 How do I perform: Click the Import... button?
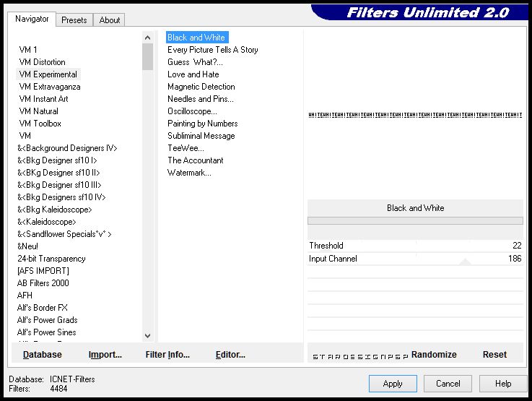(x=105, y=355)
